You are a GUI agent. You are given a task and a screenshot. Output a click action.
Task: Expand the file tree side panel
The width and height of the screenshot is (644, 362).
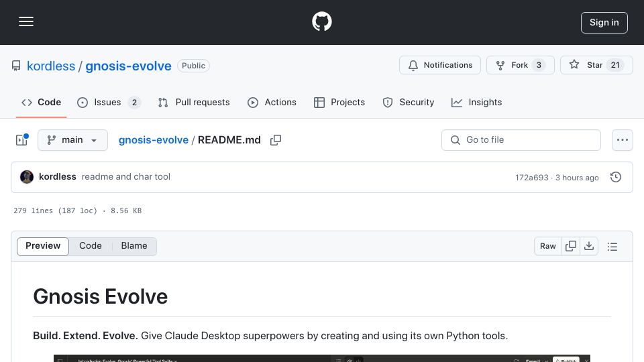tap(21, 140)
